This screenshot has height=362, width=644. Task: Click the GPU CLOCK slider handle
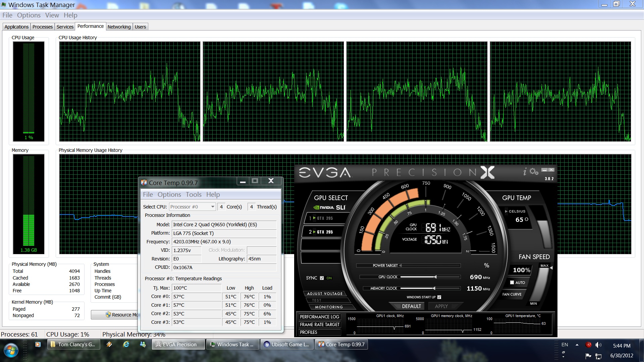pyautogui.click(x=435, y=277)
